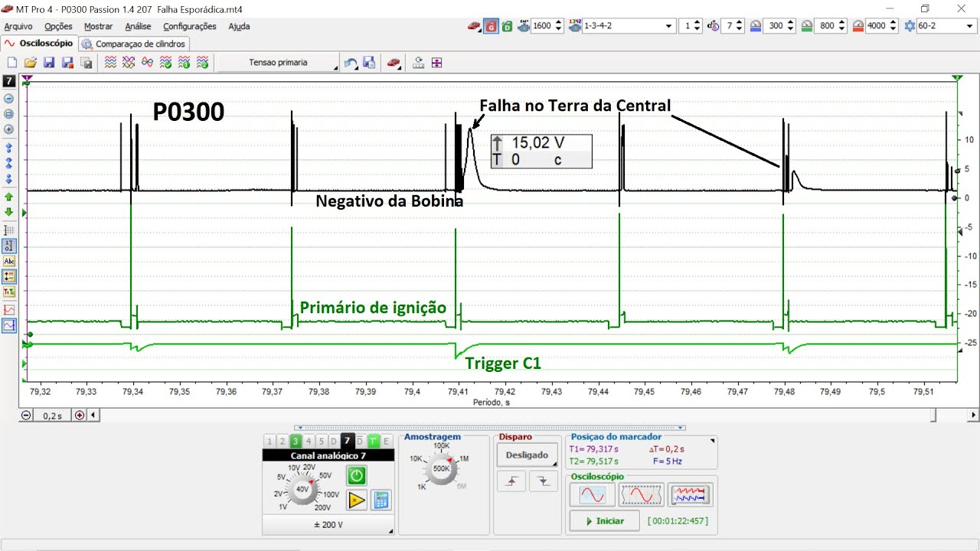The width and height of the screenshot is (980, 551).
Task: Switch to the Osciloscópio tab
Action: [x=40, y=44]
